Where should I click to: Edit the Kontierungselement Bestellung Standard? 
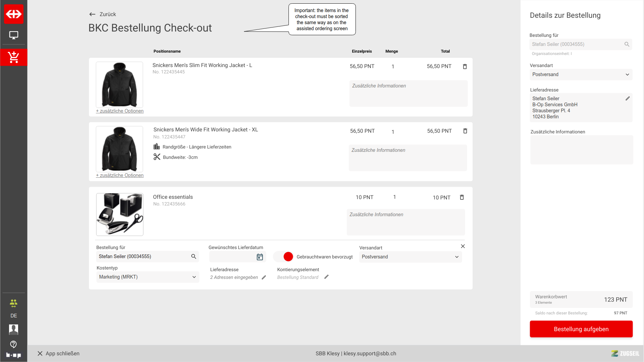pyautogui.click(x=326, y=277)
